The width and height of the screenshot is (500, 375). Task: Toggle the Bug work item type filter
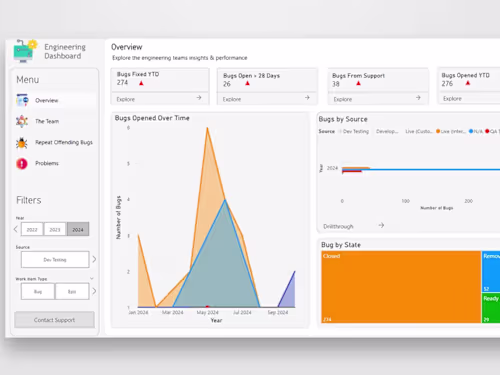click(x=38, y=291)
